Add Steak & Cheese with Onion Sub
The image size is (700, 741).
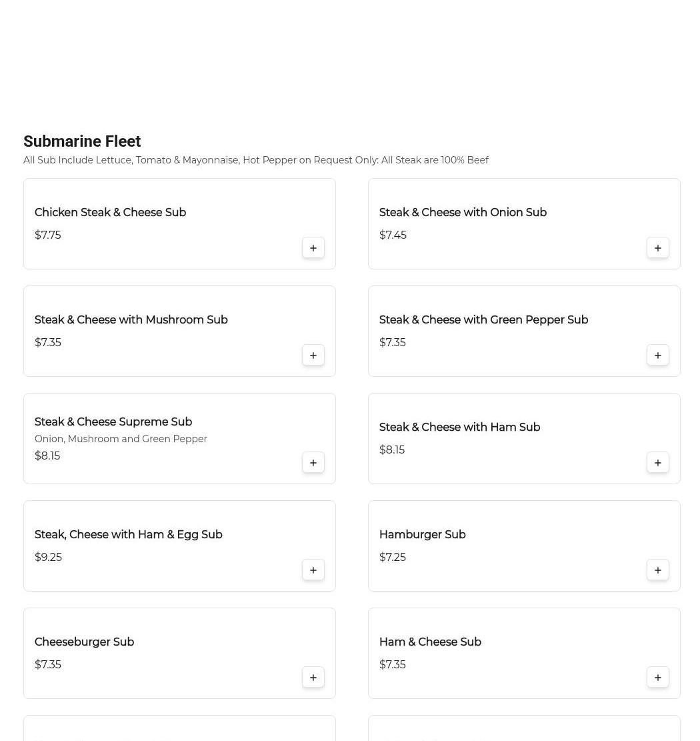pyautogui.click(x=658, y=248)
